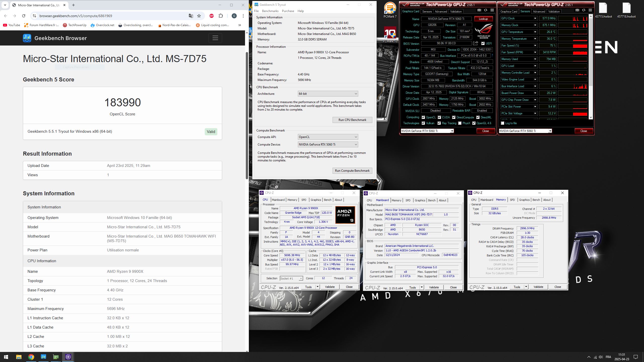The image size is (644, 362).
Task: Click the Bus Interface question mark in GPU-Z
Action: coord(492,56)
